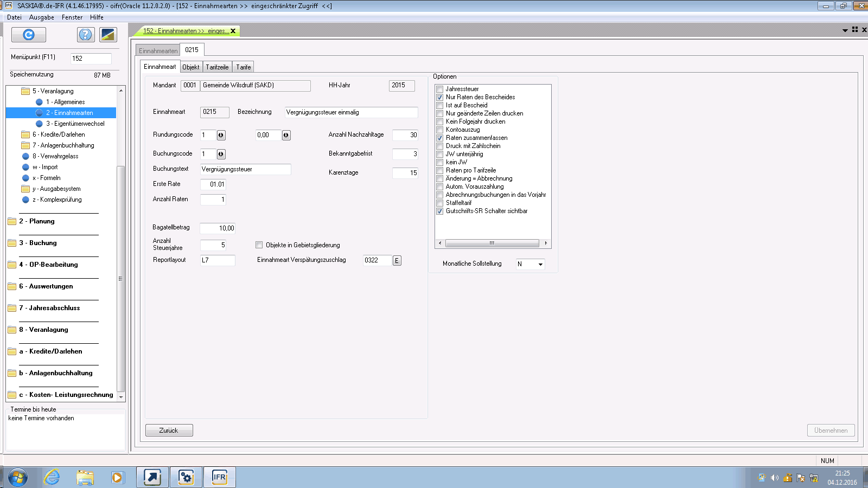868x488 pixels.
Task: Close the 152 - Einnahmearten tab
Action: pyautogui.click(x=233, y=31)
